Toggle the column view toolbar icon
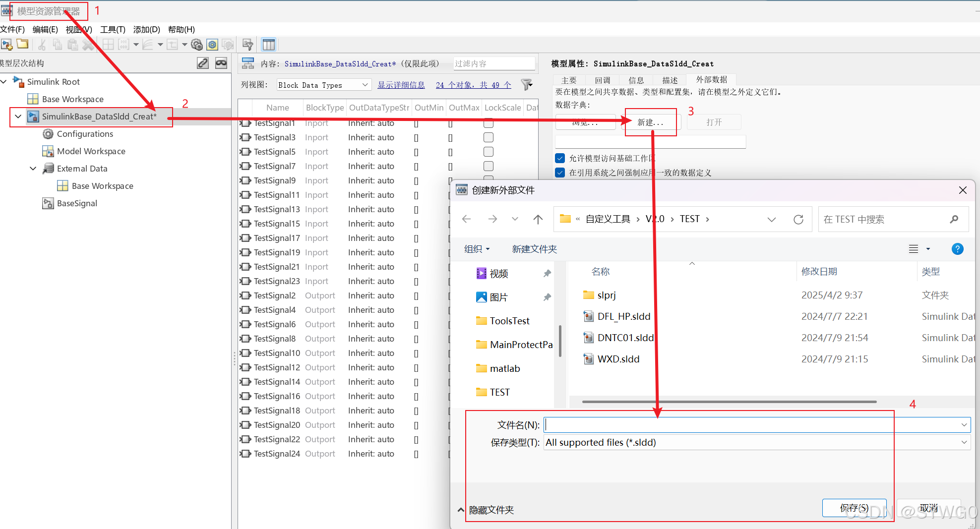Image resolution: width=980 pixels, height=529 pixels. [x=268, y=45]
